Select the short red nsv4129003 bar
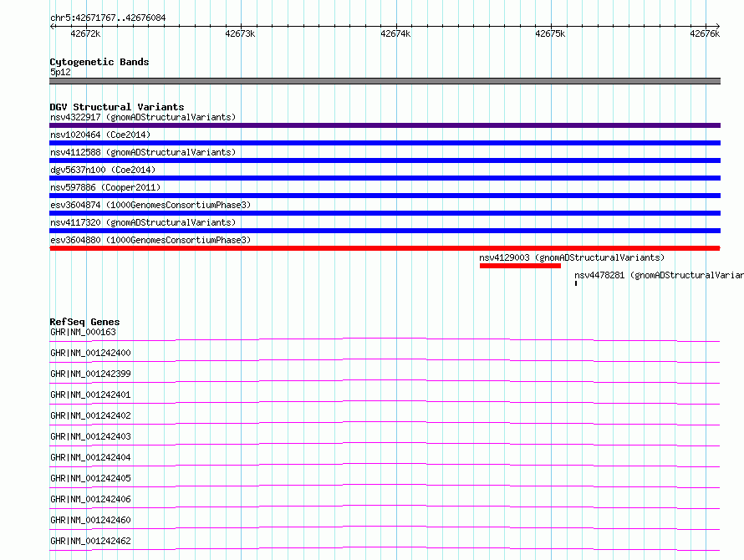The image size is (744, 560). 520,266
